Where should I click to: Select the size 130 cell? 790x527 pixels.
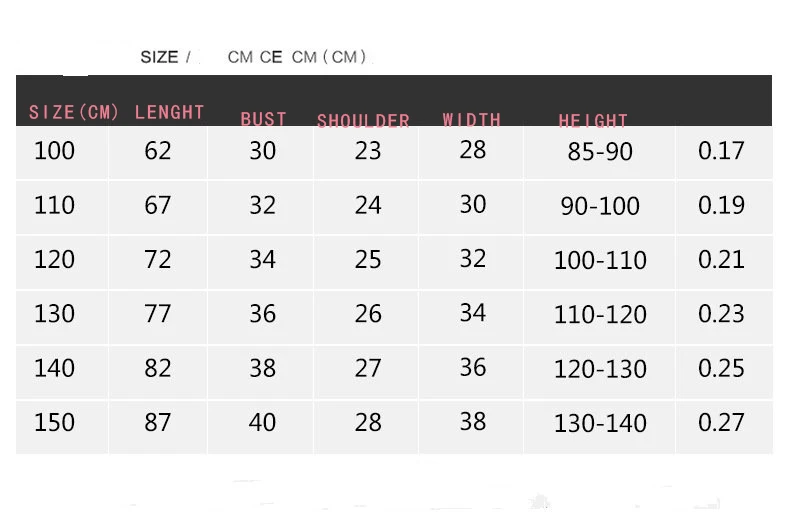coord(62,315)
